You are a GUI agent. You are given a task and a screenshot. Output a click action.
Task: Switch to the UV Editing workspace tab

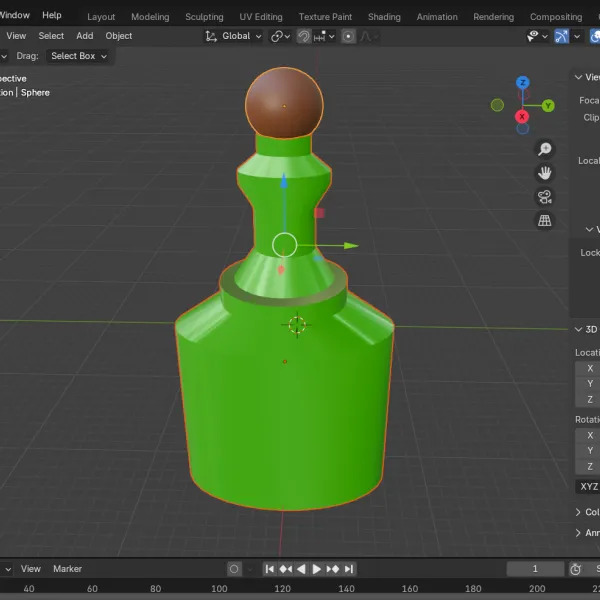[x=261, y=17]
